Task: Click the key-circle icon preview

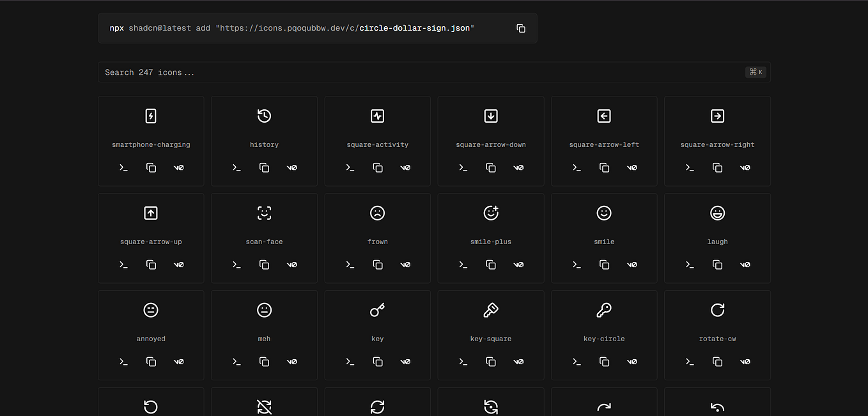Action: point(604,310)
